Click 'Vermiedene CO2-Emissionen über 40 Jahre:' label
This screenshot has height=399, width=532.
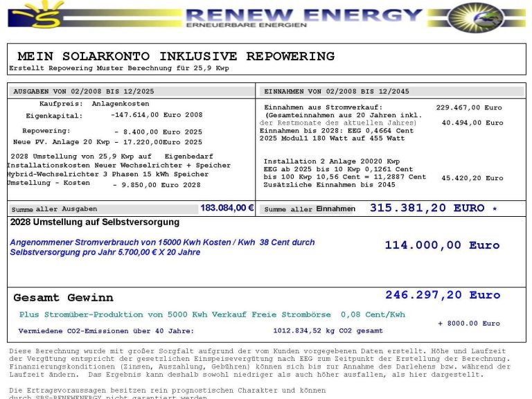(x=106, y=331)
